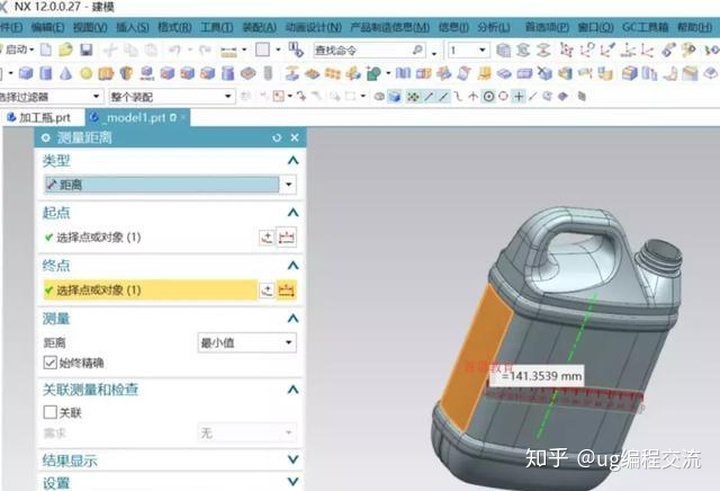This screenshot has height=491, width=720.
Task: Open the 视图(V) menu
Action: pyautogui.click(x=90, y=28)
